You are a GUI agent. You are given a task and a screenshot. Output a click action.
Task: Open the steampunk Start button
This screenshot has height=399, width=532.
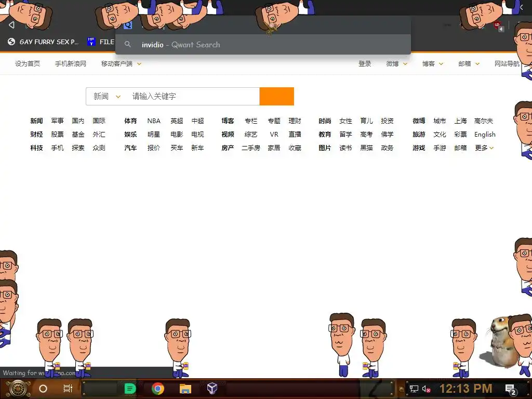tap(18, 389)
